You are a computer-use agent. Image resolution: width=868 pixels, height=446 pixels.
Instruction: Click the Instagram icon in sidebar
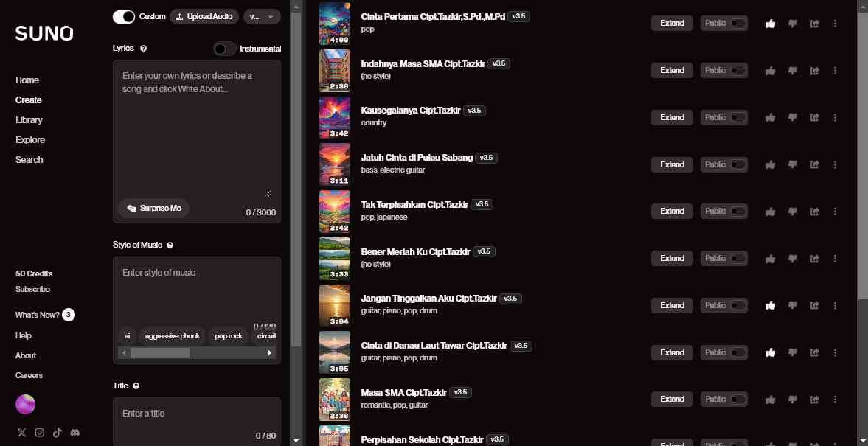point(40,433)
